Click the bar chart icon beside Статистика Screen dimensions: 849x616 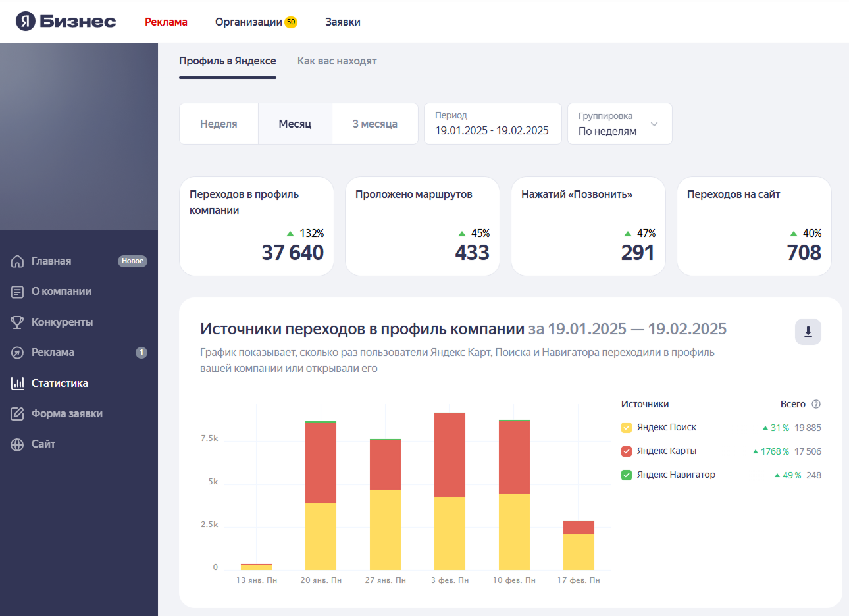pos(17,383)
